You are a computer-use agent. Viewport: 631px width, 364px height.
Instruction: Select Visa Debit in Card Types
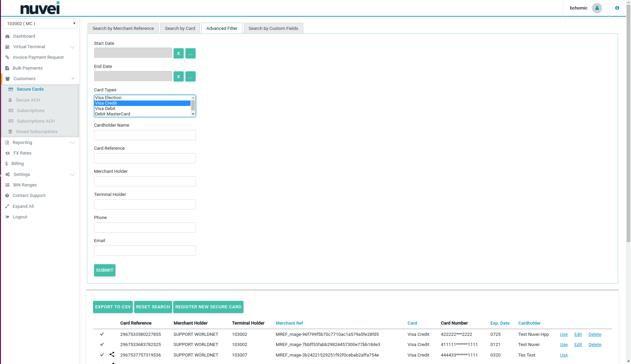point(105,109)
